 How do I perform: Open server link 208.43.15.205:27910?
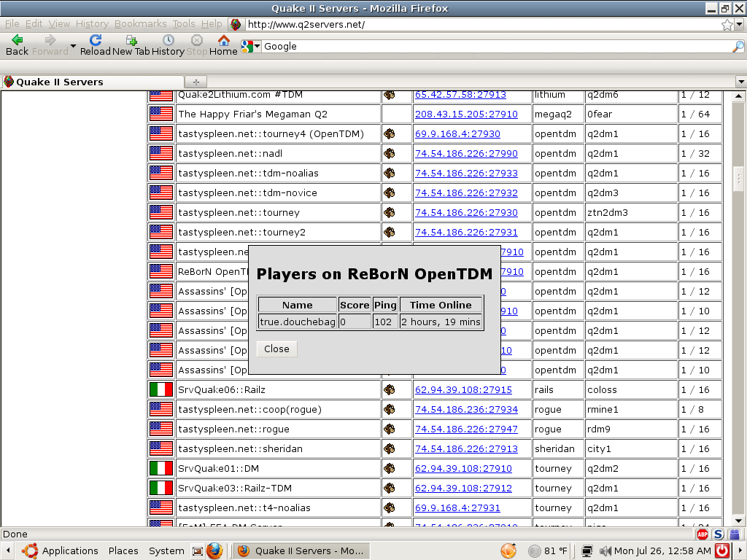tap(466, 114)
